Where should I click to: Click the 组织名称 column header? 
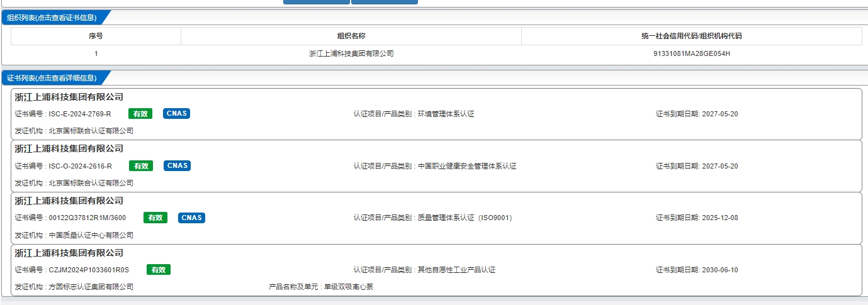(x=351, y=36)
